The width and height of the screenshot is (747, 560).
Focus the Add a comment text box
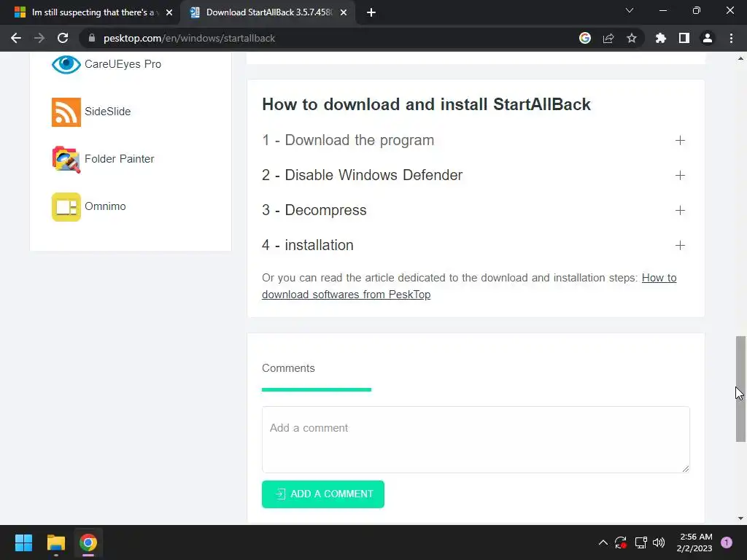[x=476, y=440]
